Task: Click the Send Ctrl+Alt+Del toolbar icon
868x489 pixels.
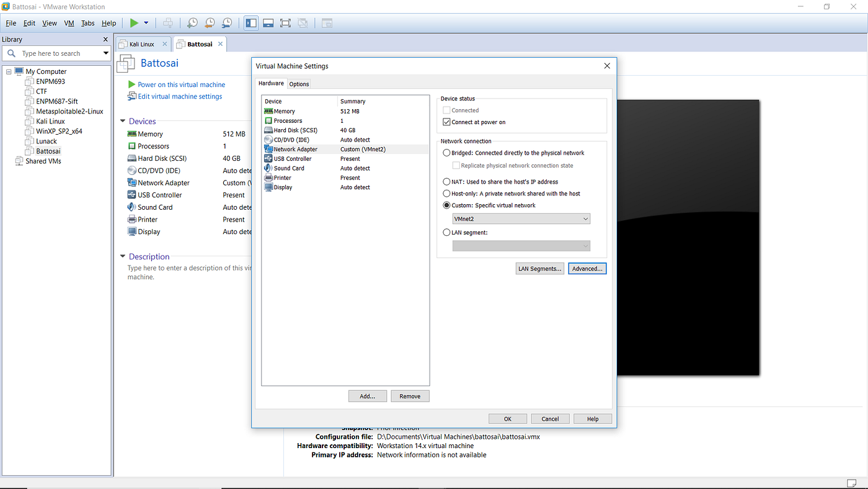Action: coord(167,23)
